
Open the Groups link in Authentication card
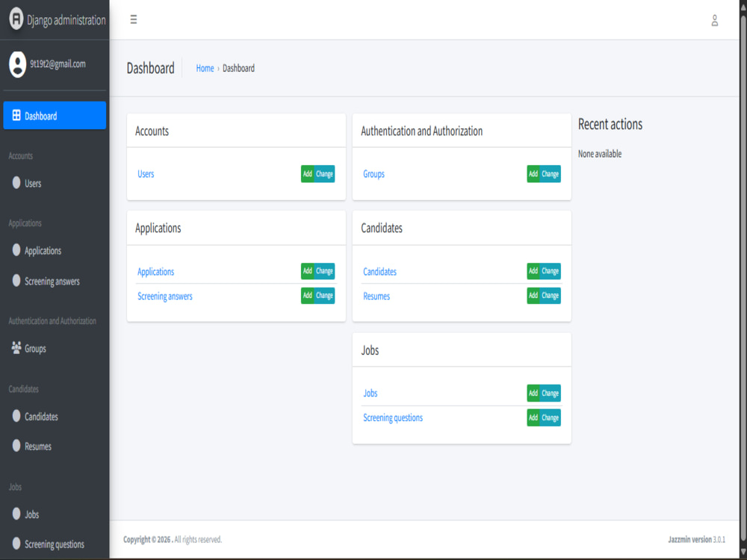(373, 174)
